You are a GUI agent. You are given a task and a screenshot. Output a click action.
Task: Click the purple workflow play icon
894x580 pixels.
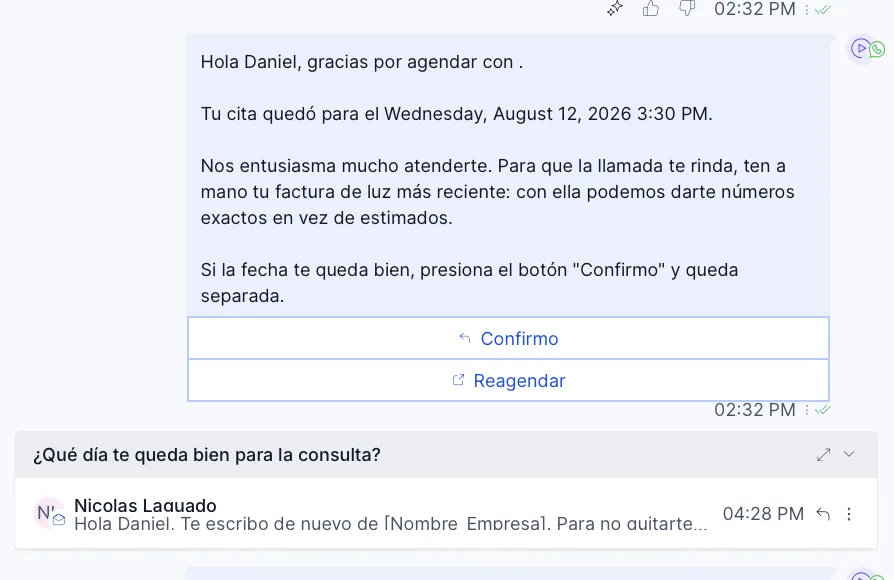click(860, 48)
